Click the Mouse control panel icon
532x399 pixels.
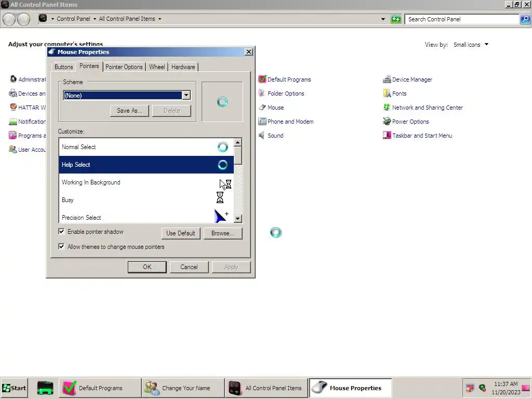[262, 108]
